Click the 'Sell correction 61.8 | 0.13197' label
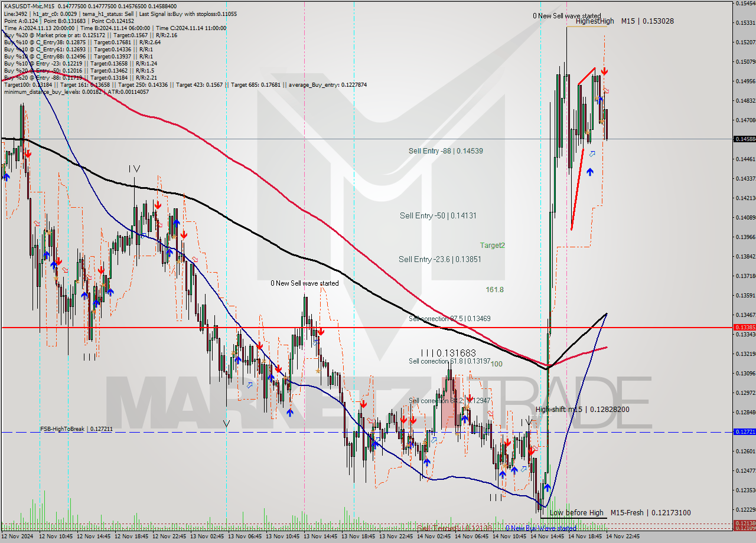The image size is (756, 543). point(449,361)
